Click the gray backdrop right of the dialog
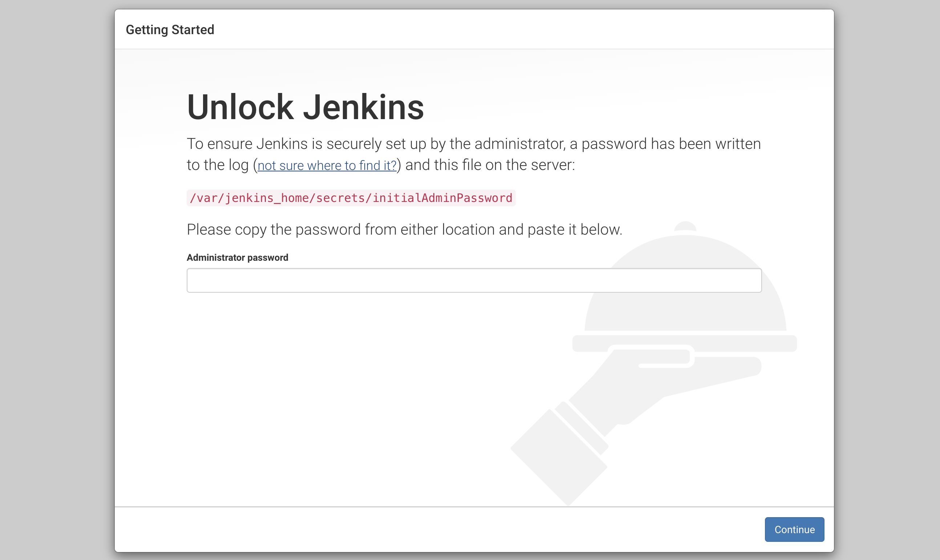 (x=887, y=279)
